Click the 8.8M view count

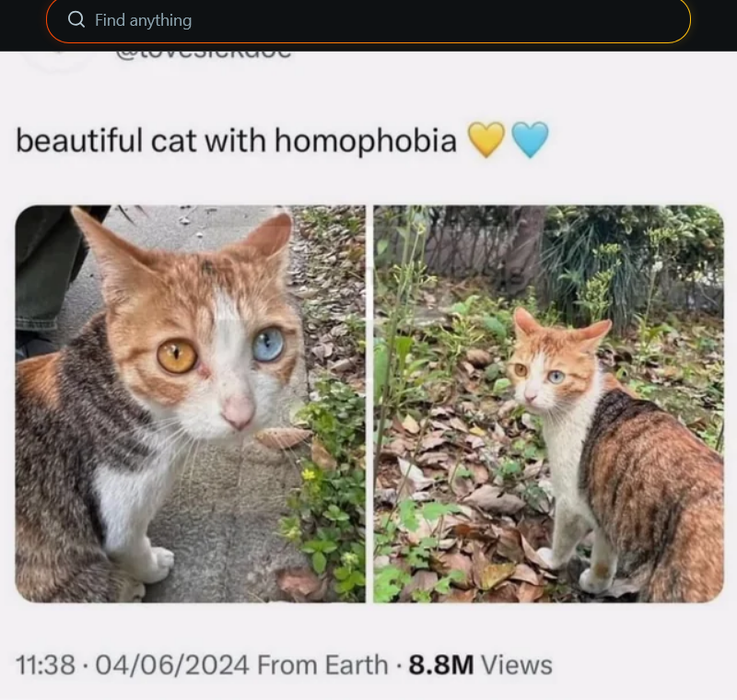point(441,665)
